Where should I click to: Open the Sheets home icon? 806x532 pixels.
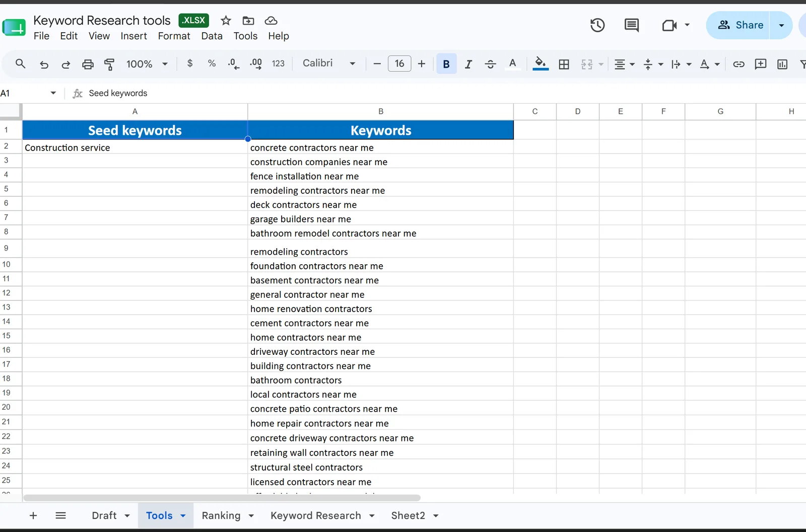point(14,28)
